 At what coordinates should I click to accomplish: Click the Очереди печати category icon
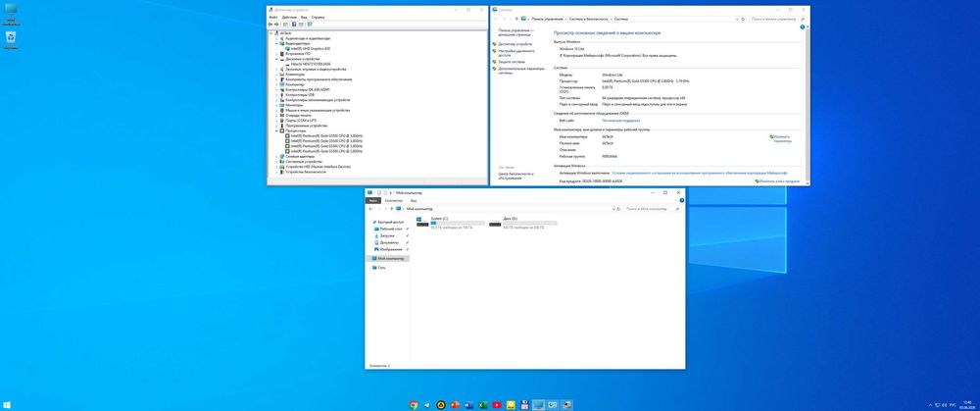282,115
